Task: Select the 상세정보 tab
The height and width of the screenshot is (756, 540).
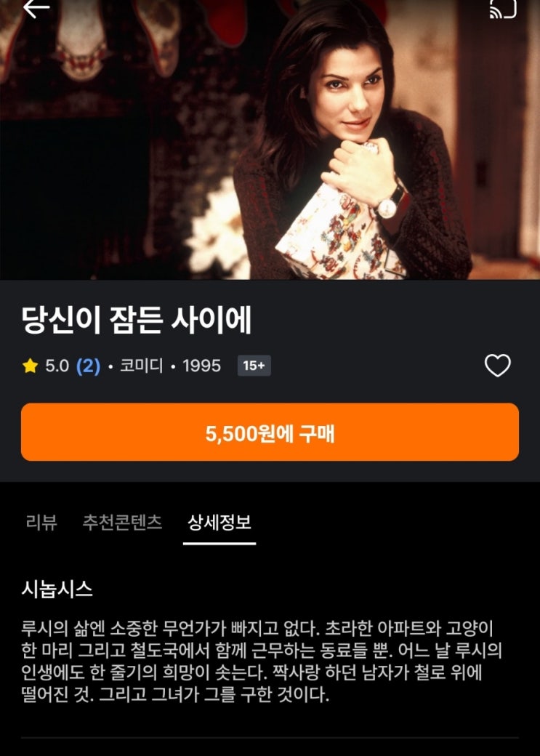Action: click(219, 523)
